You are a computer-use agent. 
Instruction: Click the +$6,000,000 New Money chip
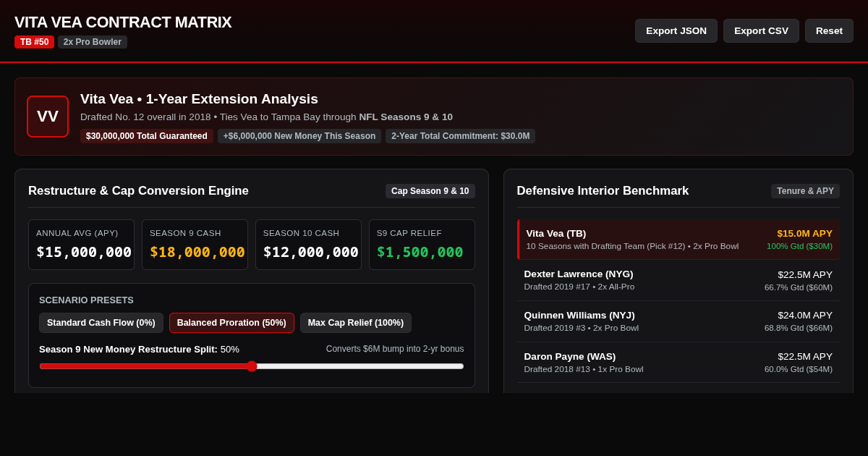(x=299, y=136)
